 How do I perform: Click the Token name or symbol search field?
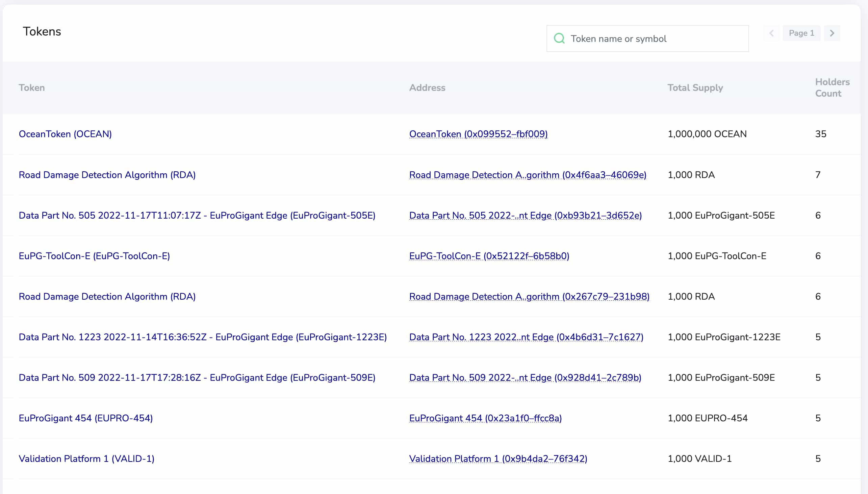pyautogui.click(x=647, y=38)
